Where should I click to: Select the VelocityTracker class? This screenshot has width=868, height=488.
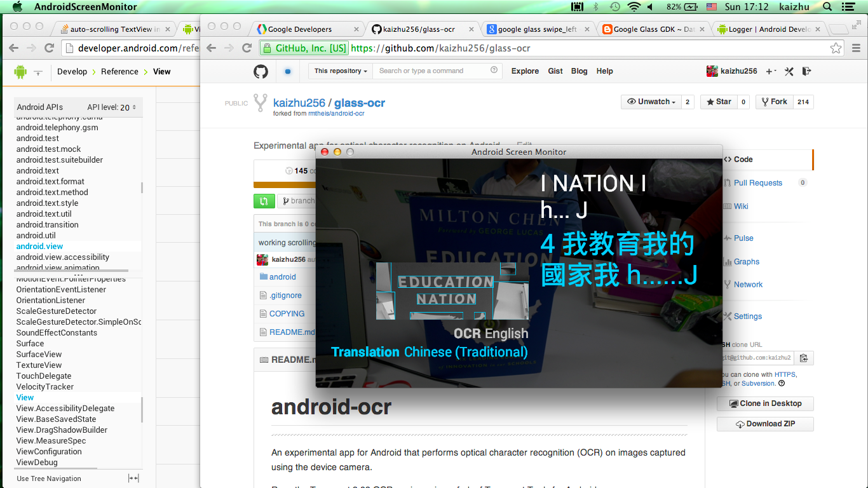click(45, 387)
